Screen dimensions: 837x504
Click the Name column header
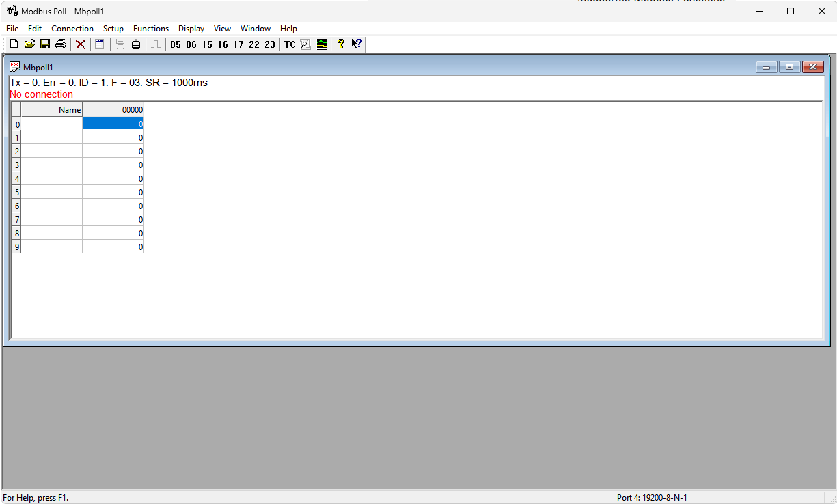[52, 109]
